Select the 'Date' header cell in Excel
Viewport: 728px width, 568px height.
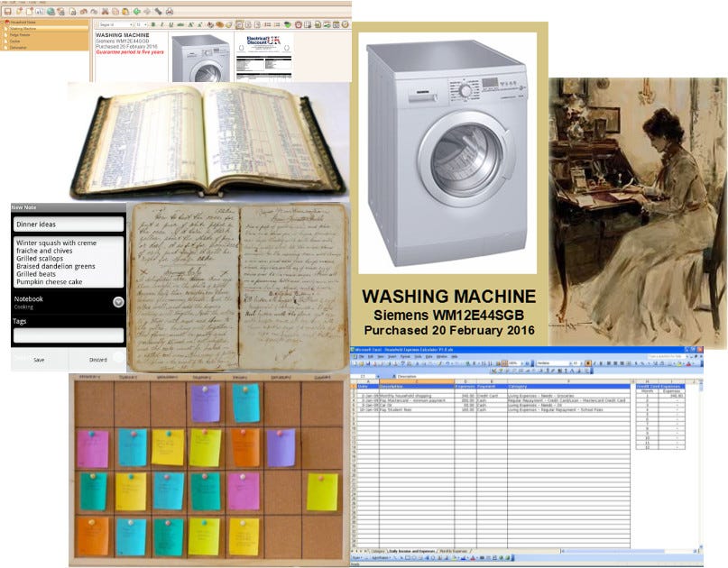click(368, 387)
